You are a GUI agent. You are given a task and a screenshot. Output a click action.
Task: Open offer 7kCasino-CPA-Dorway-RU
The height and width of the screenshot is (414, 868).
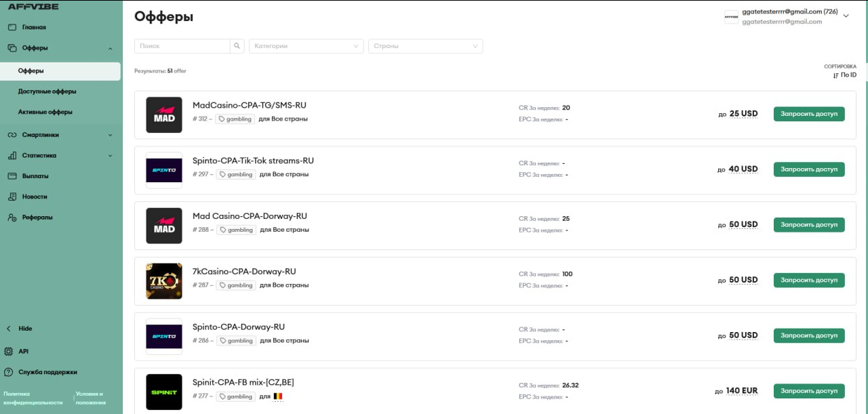pyautogui.click(x=244, y=272)
